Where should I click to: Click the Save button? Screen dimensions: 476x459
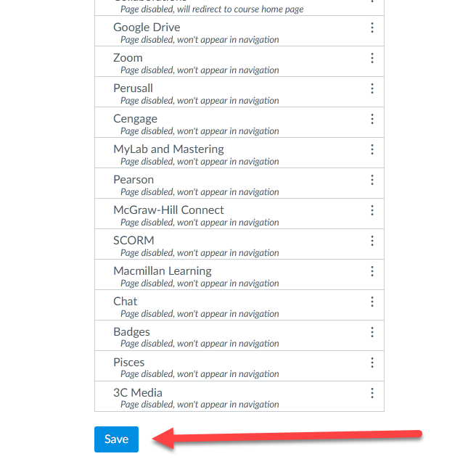[116, 439]
